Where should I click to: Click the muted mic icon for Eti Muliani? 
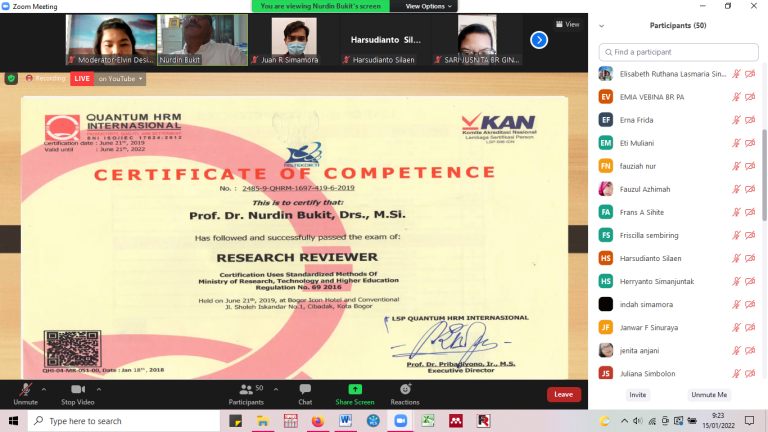click(x=736, y=143)
